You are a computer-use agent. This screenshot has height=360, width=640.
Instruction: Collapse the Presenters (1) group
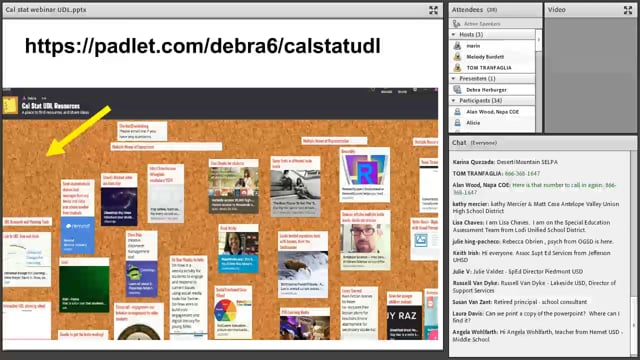click(453, 78)
